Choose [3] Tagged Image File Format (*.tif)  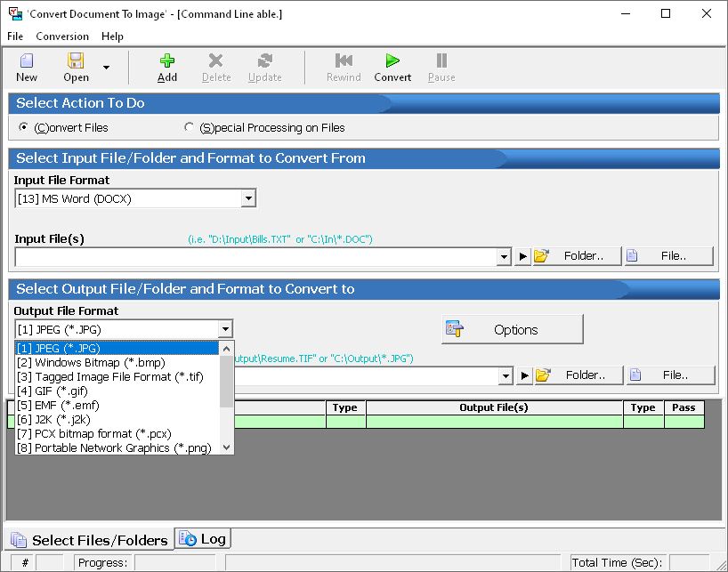tap(117, 377)
